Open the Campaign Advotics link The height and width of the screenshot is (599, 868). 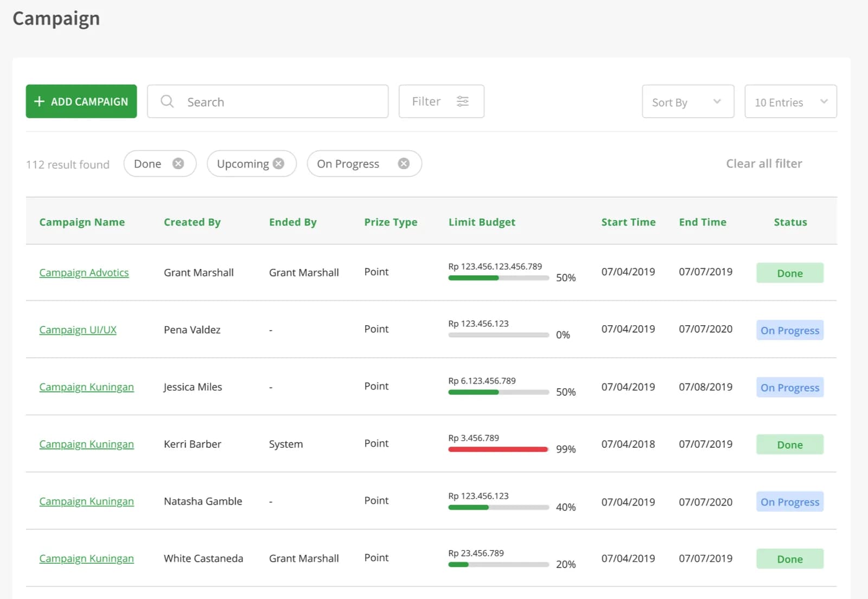(x=84, y=273)
